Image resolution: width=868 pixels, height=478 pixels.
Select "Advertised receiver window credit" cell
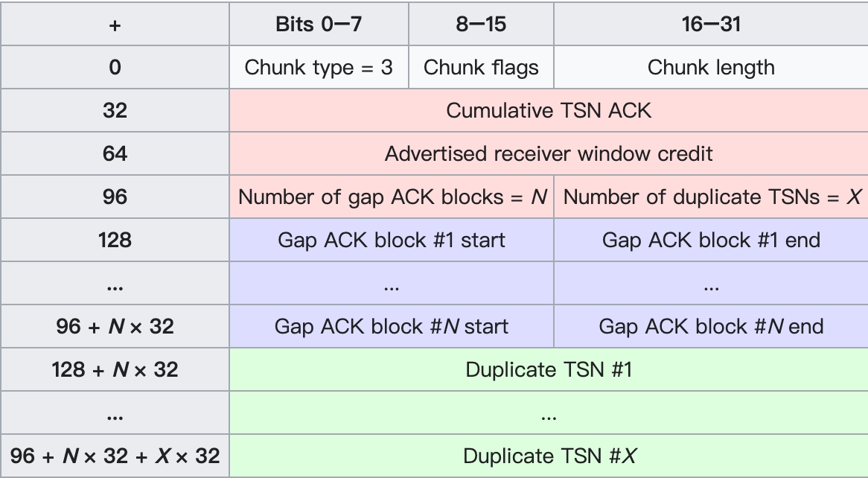click(549, 154)
